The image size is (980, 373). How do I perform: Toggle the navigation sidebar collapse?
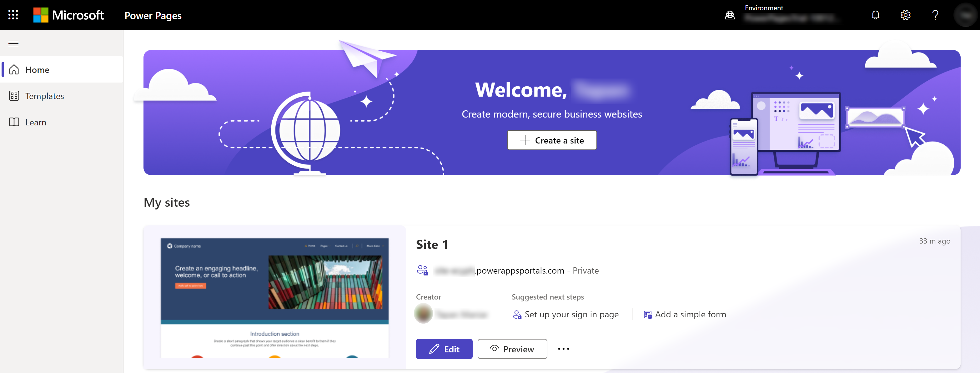click(x=14, y=43)
